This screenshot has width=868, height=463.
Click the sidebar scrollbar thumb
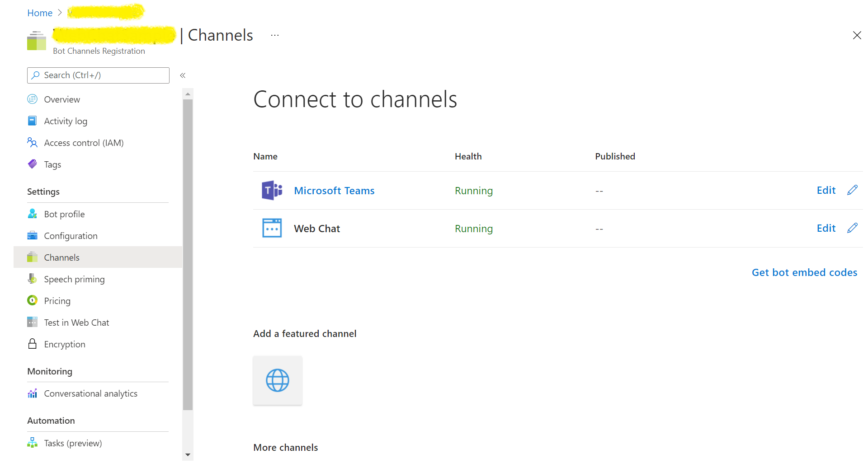coord(188,255)
